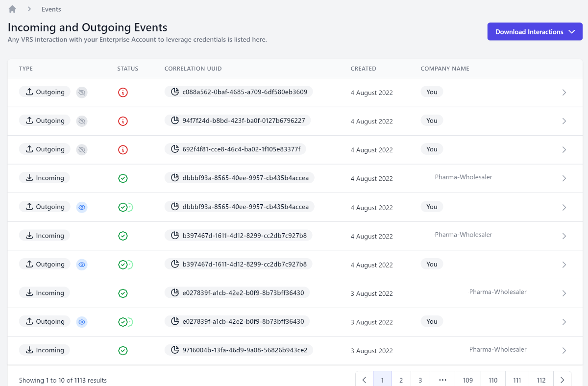Click the pagination ellipsis button
The height and width of the screenshot is (386, 588).
442,380
